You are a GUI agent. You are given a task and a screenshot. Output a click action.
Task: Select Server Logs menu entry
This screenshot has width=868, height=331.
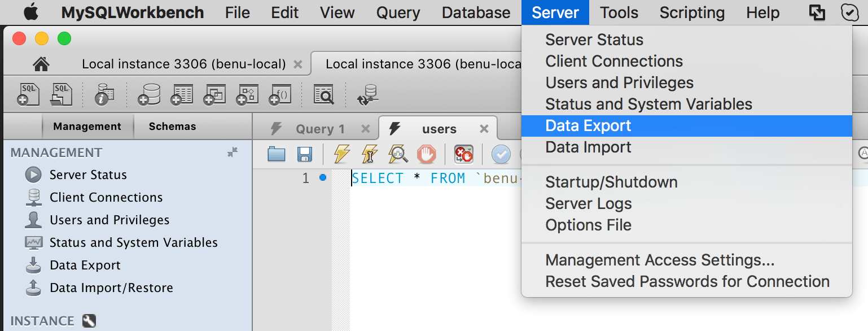pyautogui.click(x=686, y=203)
